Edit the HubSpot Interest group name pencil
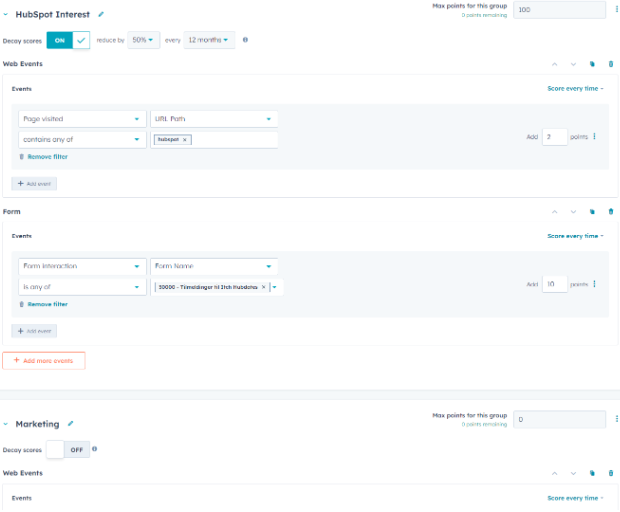 (x=101, y=14)
